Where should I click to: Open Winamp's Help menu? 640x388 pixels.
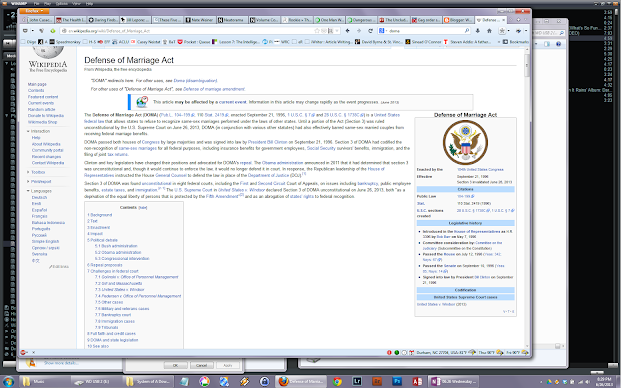click(89, 3)
